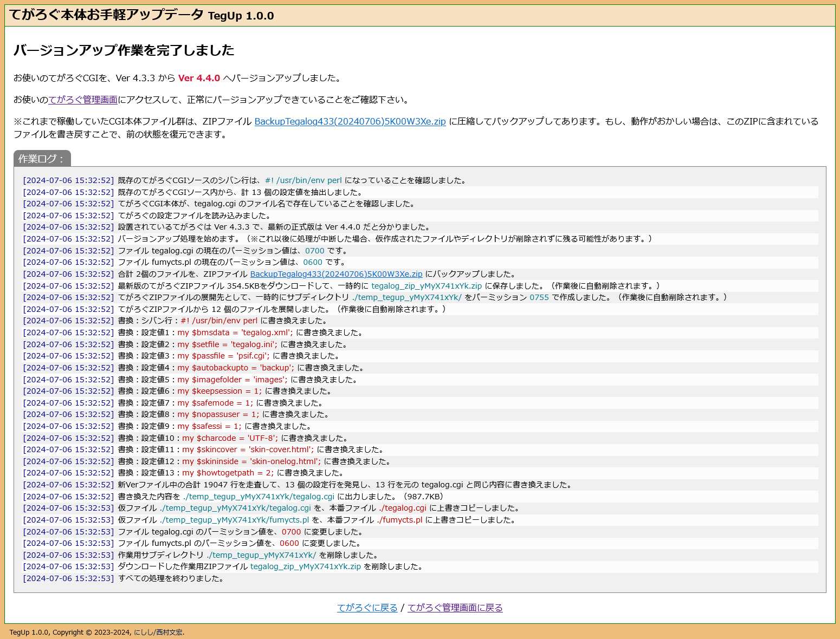Click permission value 0600 in 現在のパーミッション line

313,262
